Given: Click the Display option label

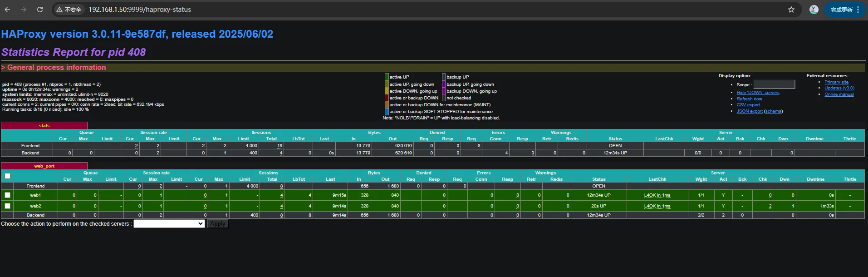Looking at the screenshot, I should (735, 76).
